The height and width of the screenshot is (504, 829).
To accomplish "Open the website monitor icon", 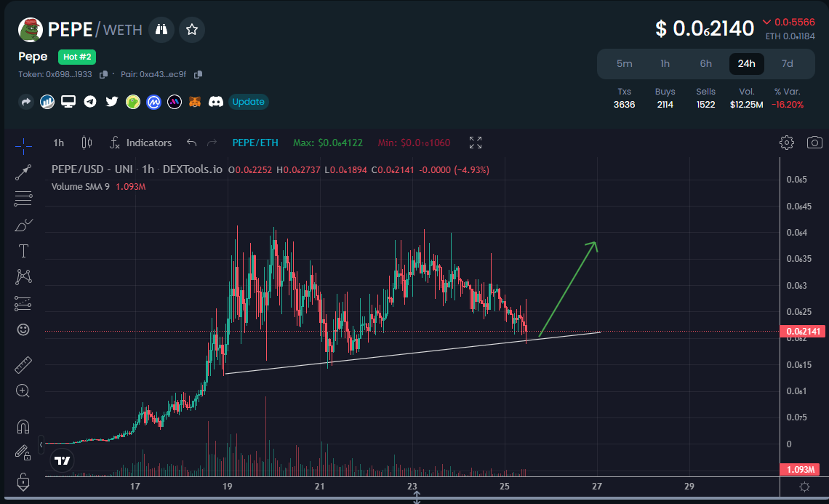I will pos(68,102).
